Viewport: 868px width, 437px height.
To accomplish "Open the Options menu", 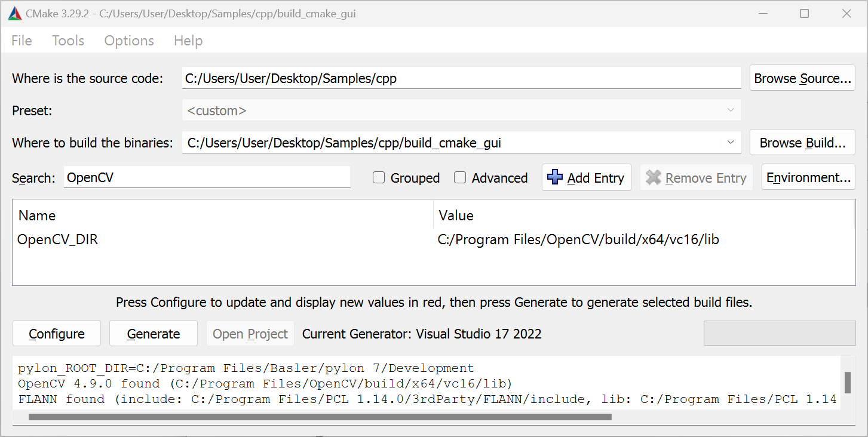I will [129, 41].
